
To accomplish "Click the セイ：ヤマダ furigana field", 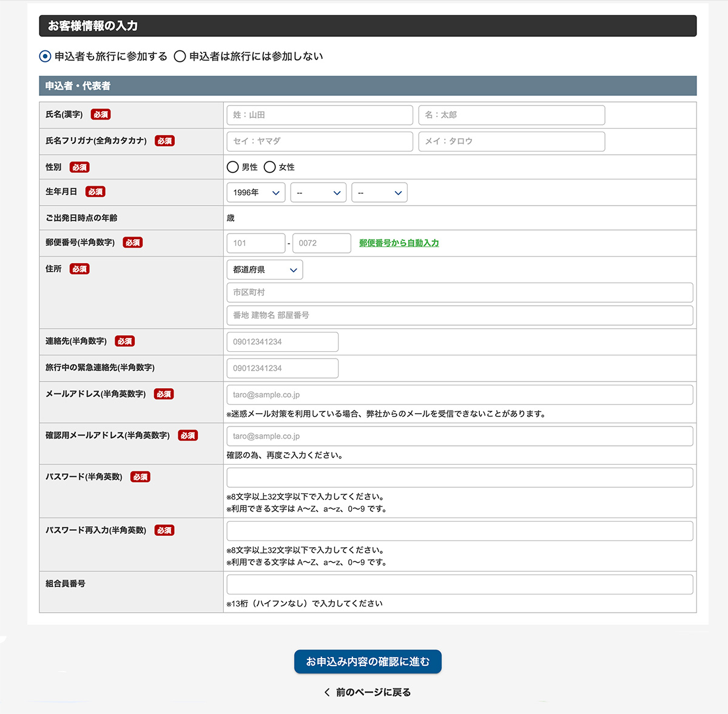I will [320, 141].
